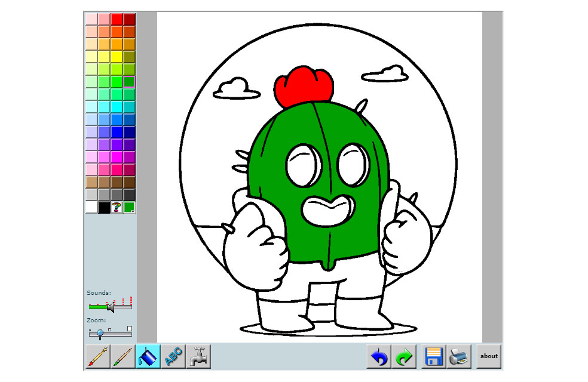The image size is (588, 382).
Task: Choose the black color swatch
Action: pyautogui.click(x=104, y=207)
